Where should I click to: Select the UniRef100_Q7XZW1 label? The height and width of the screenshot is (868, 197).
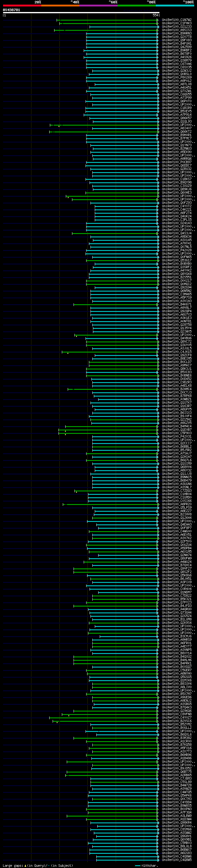pyautogui.click(x=176, y=91)
